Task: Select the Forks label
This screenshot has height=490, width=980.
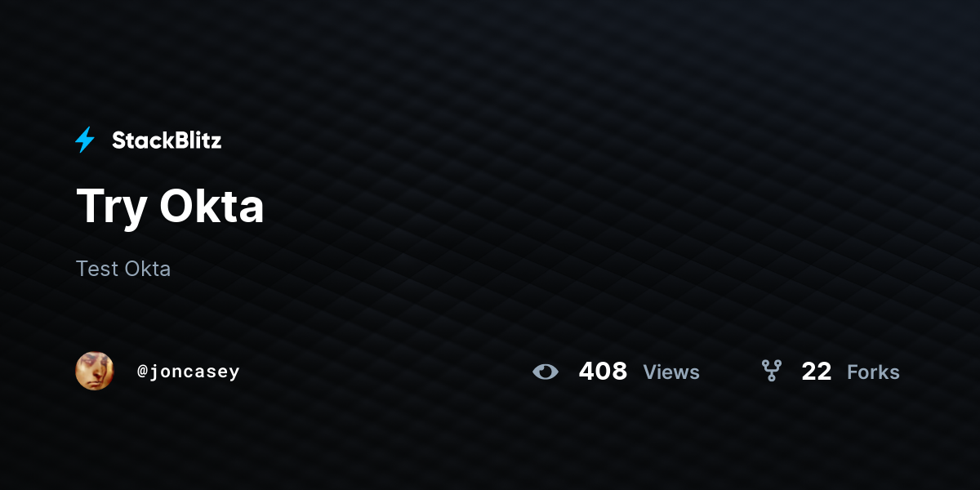Action: pyautogui.click(x=873, y=372)
